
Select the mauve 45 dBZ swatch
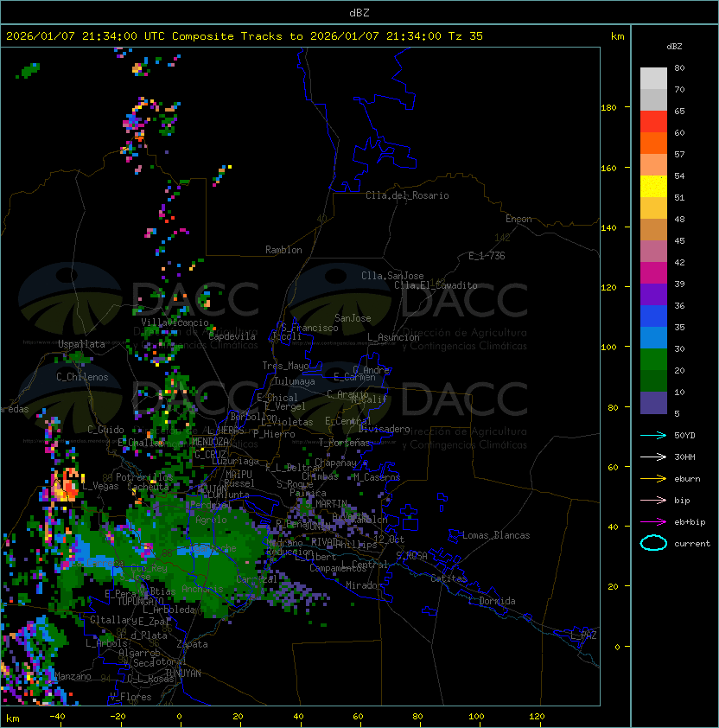pos(653,252)
